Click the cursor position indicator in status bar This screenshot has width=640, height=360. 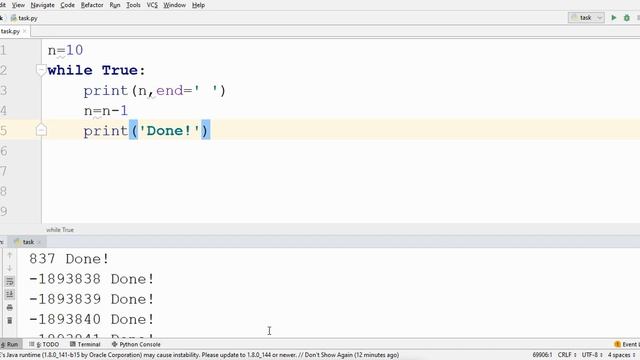click(542, 355)
